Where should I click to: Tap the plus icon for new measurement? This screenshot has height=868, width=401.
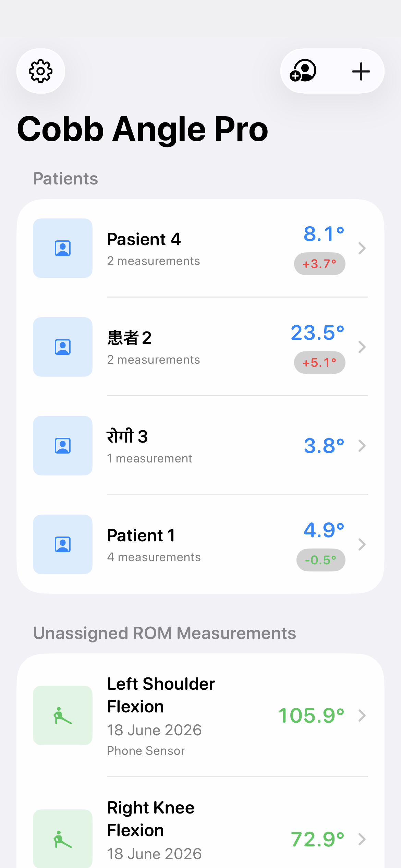(361, 71)
